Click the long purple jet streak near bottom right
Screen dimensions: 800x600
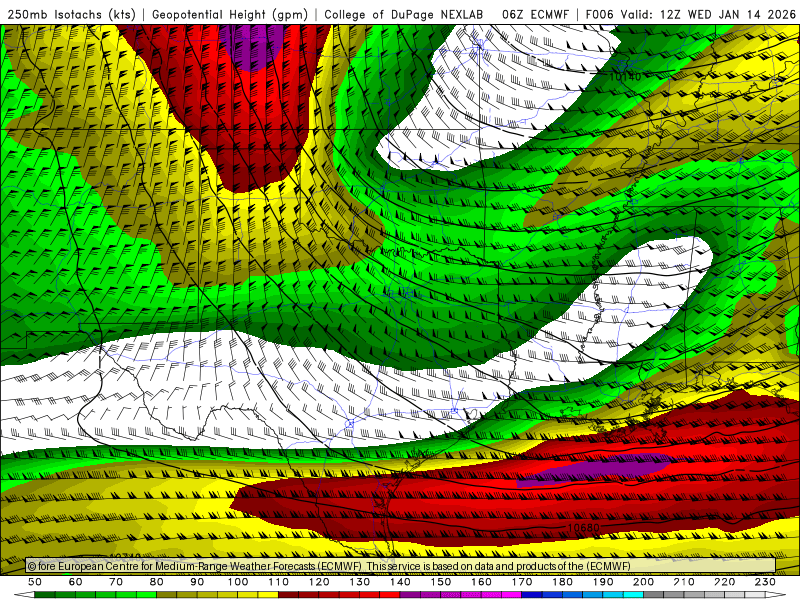pyautogui.click(x=596, y=470)
